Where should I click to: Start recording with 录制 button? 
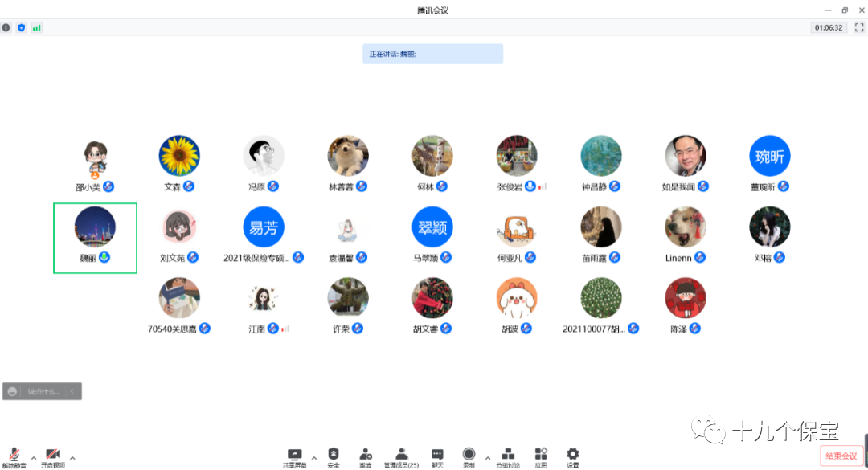[x=469, y=457]
